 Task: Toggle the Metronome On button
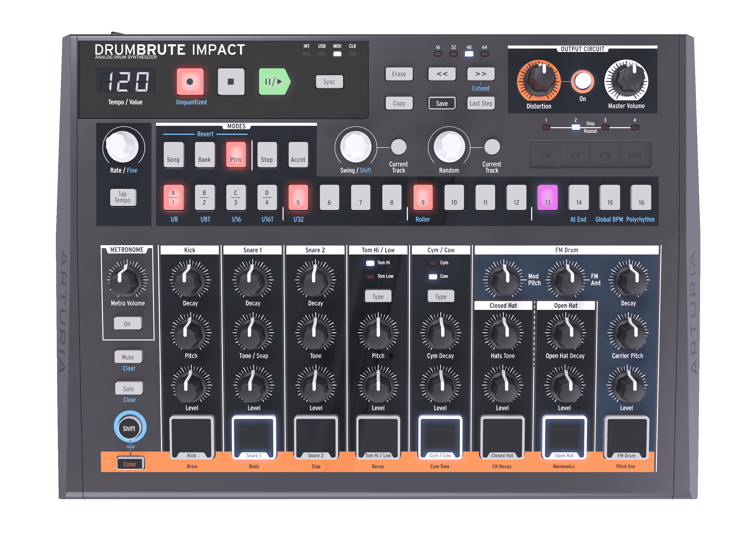(128, 323)
